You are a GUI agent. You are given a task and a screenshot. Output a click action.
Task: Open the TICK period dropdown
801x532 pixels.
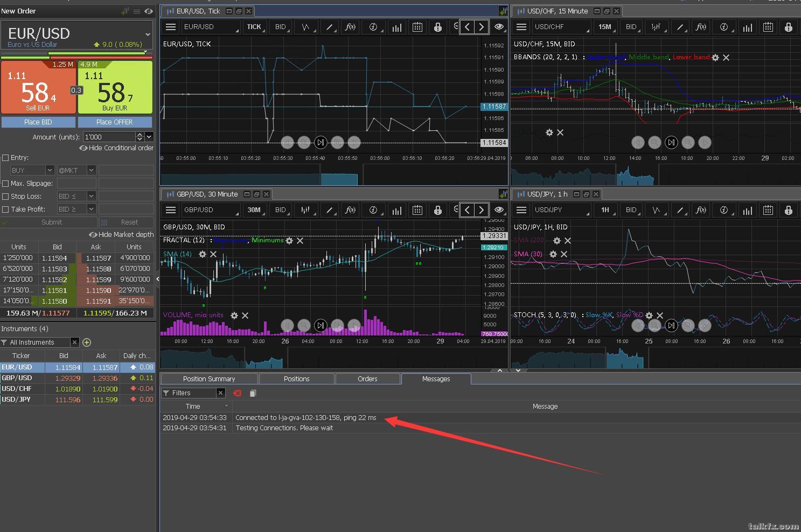[255, 27]
